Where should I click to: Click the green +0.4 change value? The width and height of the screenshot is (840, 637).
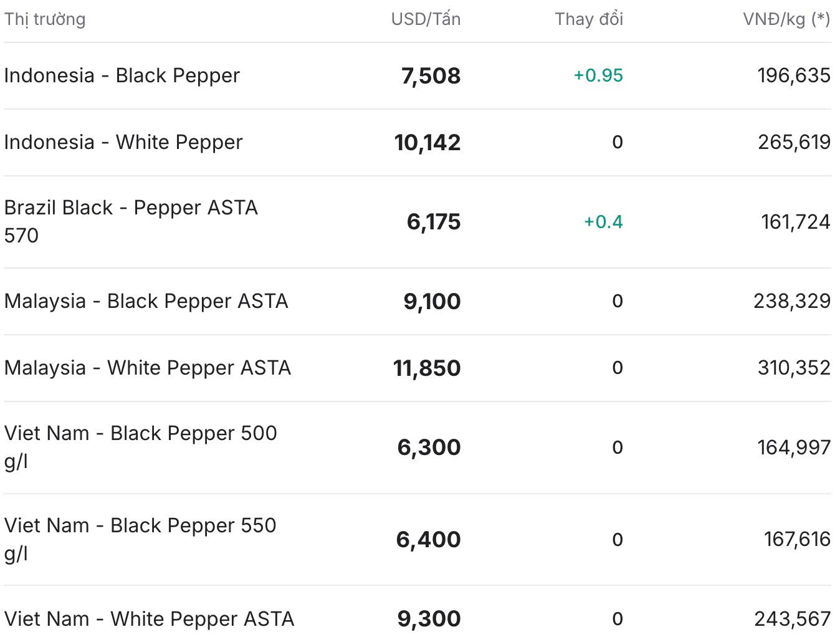tap(603, 222)
